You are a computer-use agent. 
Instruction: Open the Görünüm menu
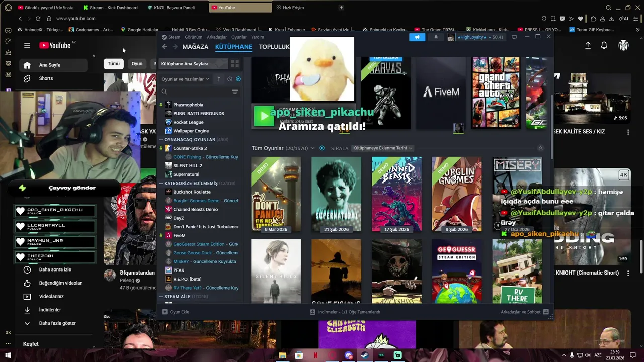click(193, 37)
